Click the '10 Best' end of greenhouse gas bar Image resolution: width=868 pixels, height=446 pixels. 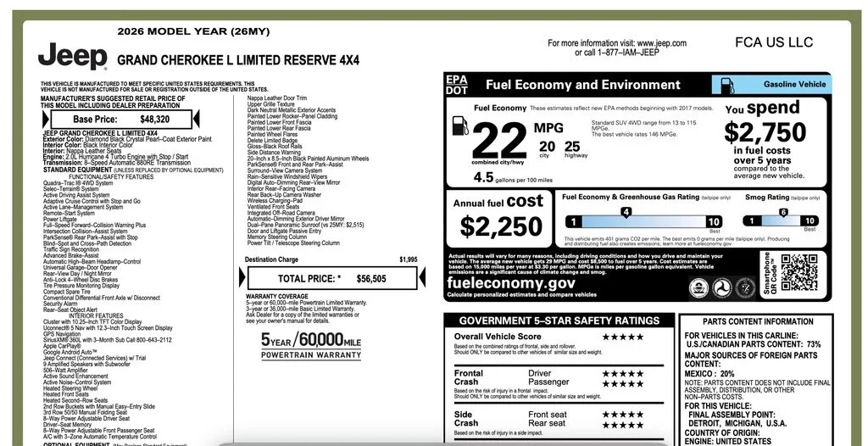pyautogui.click(x=714, y=224)
